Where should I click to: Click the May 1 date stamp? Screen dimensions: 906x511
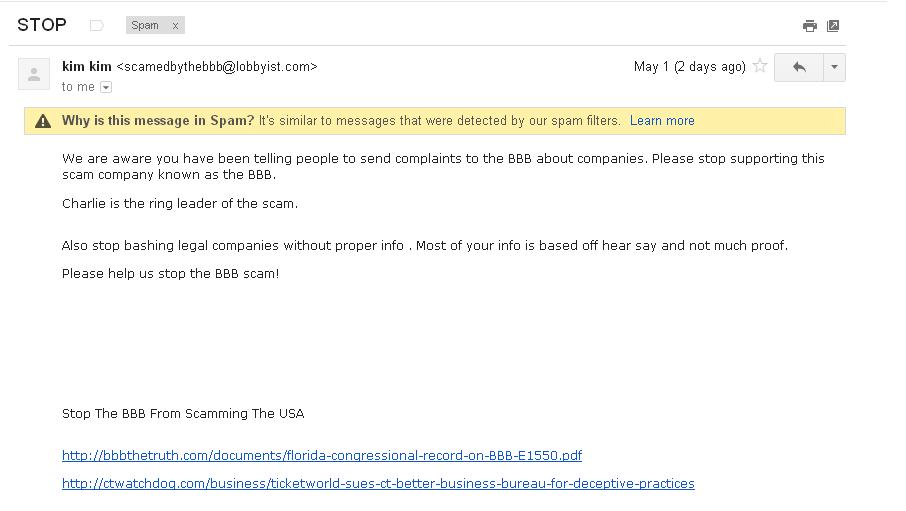click(689, 67)
